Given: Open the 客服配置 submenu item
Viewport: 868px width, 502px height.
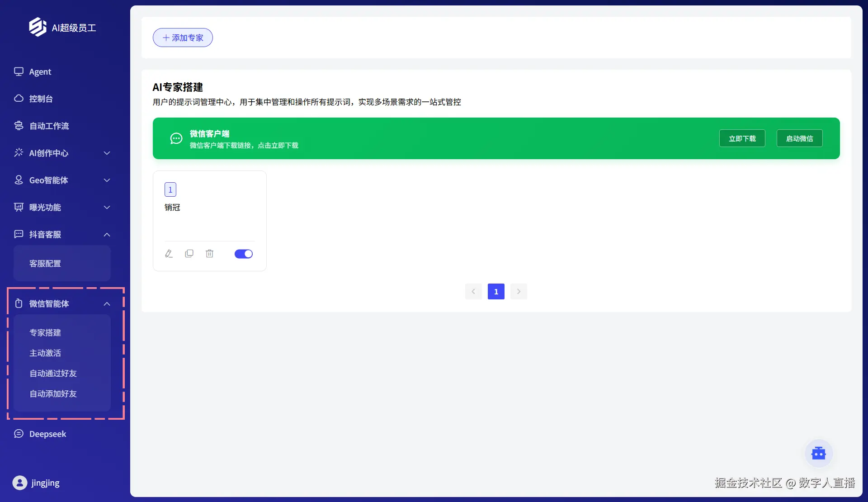Looking at the screenshot, I should (x=45, y=263).
